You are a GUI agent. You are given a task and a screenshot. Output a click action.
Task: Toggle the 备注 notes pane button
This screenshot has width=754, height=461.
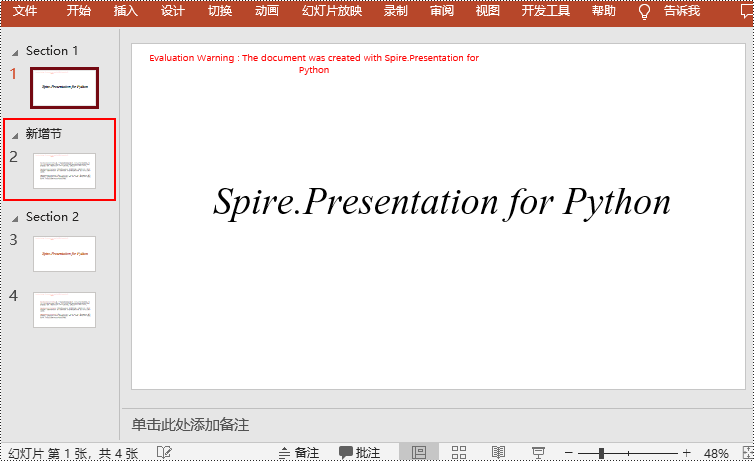299,453
